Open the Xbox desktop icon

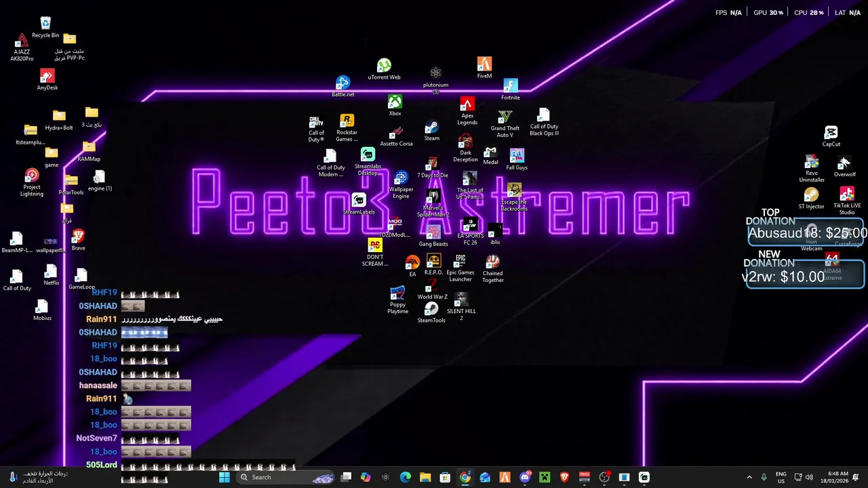tap(395, 106)
